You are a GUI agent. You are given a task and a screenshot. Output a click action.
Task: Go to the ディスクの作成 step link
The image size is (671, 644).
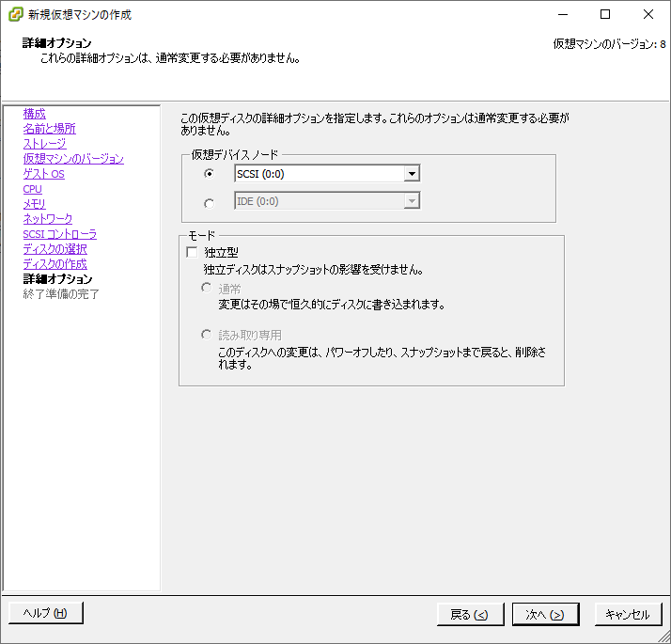(55, 264)
